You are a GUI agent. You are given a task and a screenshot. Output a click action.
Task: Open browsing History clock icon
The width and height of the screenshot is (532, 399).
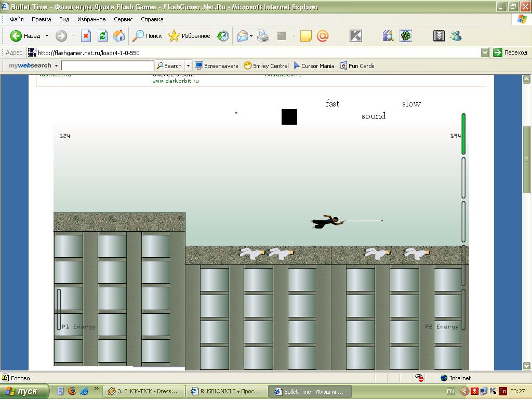pos(223,36)
